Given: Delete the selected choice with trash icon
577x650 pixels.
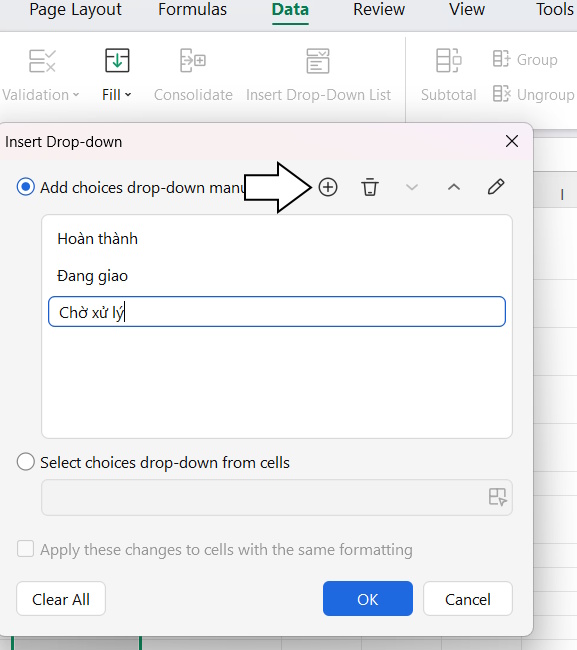Looking at the screenshot, I should [370, 187].
